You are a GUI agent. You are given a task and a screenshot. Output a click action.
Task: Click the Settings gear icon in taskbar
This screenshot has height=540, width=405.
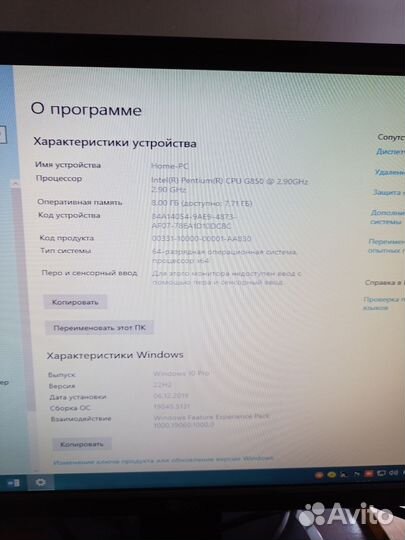click(x=41, y=482)
